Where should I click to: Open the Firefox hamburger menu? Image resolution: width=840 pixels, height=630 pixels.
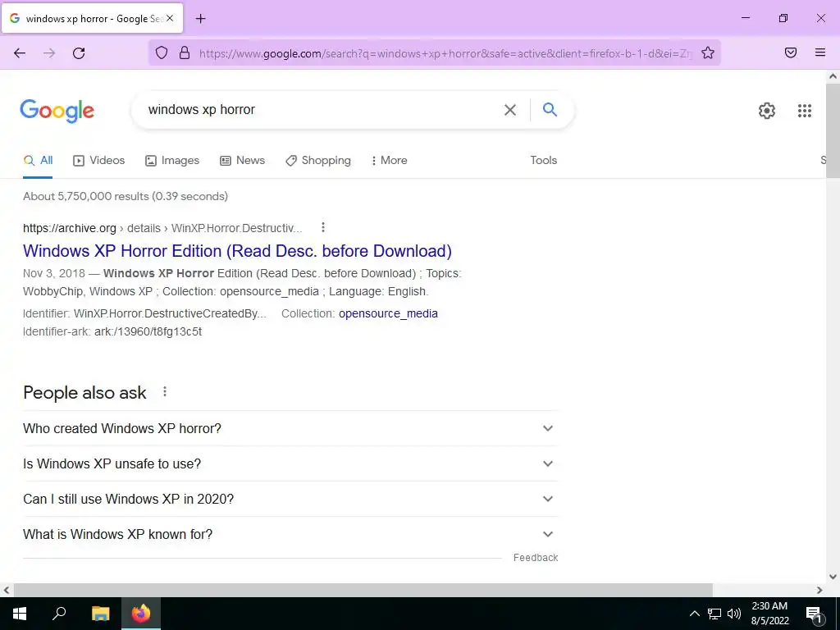820,52
